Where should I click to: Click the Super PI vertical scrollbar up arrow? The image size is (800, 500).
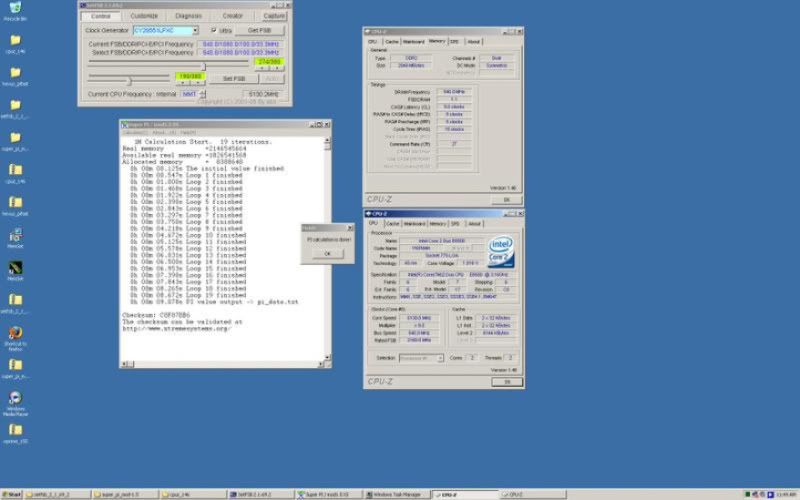(x=328, y=140)
